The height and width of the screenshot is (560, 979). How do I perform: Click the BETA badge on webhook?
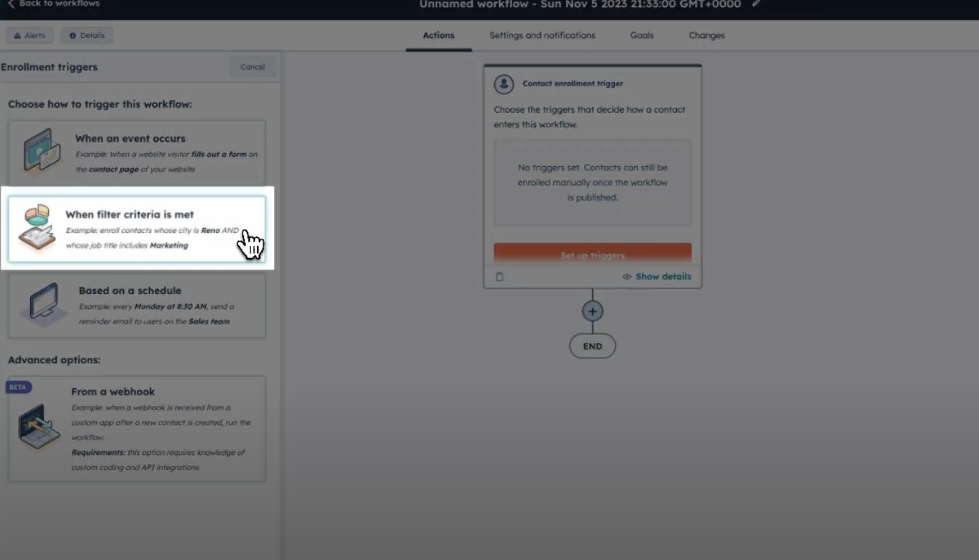tap(18, 387)
